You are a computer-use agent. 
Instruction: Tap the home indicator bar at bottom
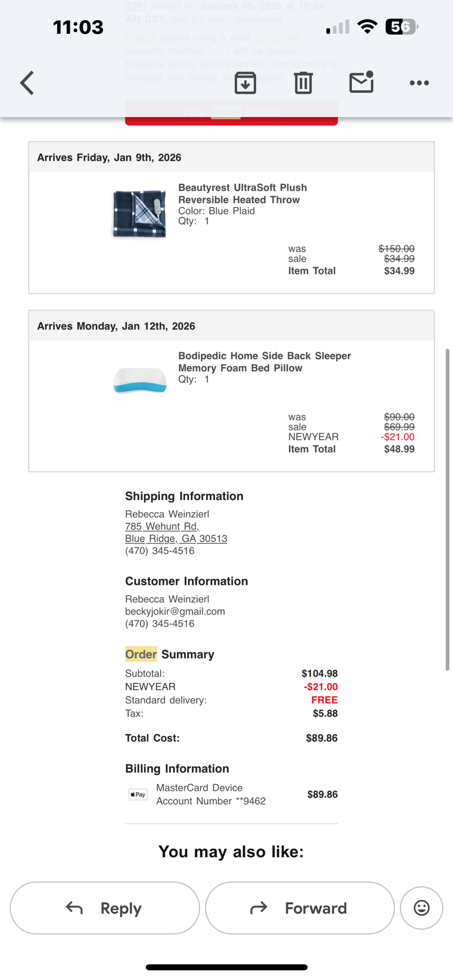pyautogui.click(x=227, y=967)
